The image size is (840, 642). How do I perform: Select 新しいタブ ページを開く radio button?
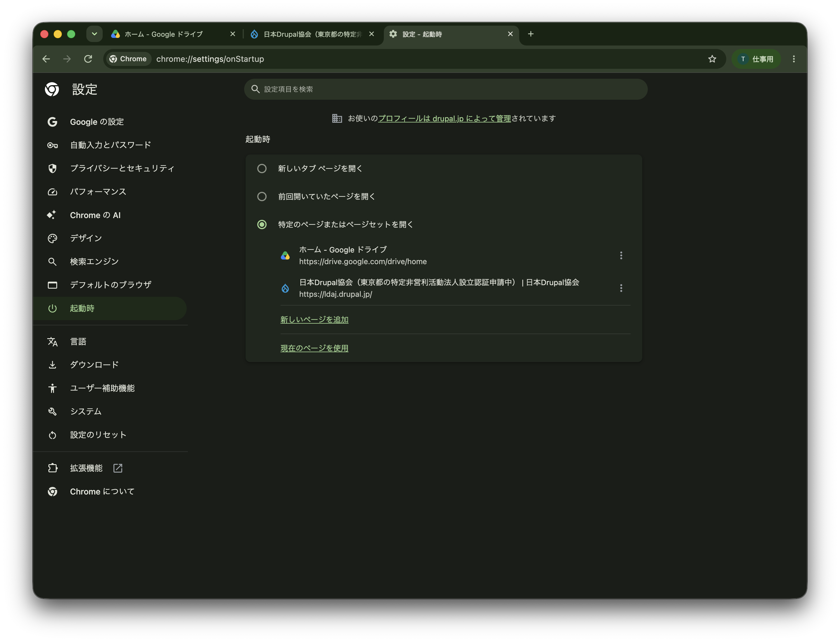tap(262, 169)
